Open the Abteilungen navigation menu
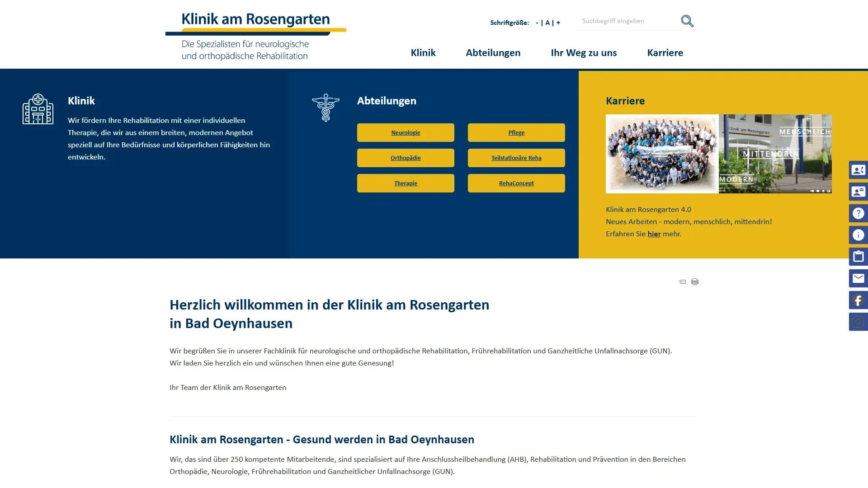868x488 pixels. coord(493,53)
